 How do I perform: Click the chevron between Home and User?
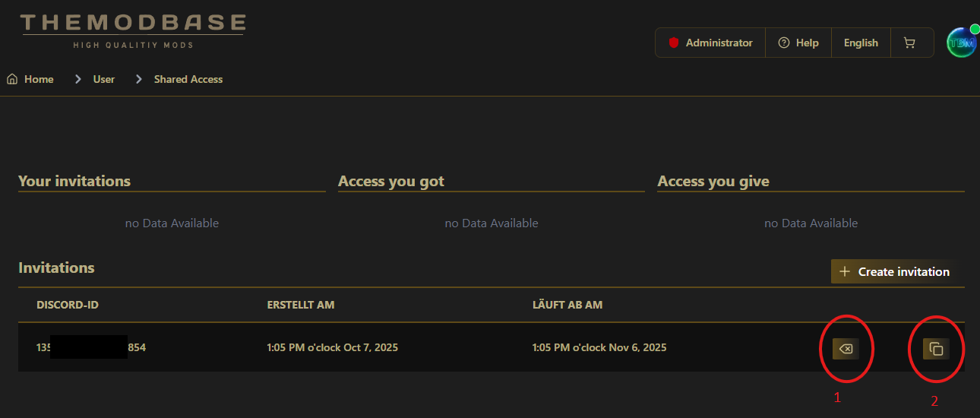pos(77,79)
